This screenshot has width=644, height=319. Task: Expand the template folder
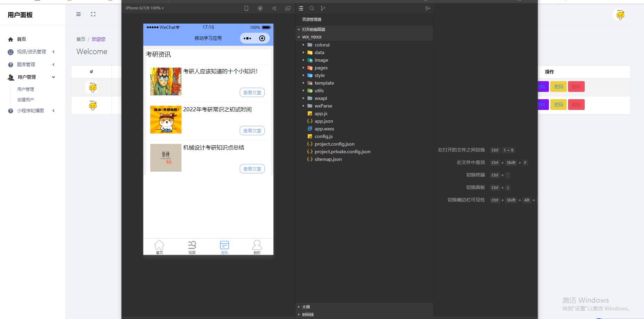coord(364,83)
